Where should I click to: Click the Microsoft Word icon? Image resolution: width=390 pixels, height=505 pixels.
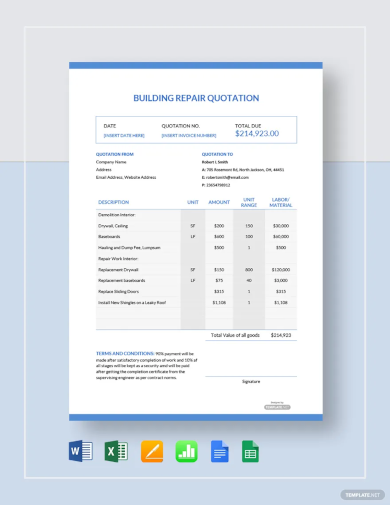pos(81,451)
